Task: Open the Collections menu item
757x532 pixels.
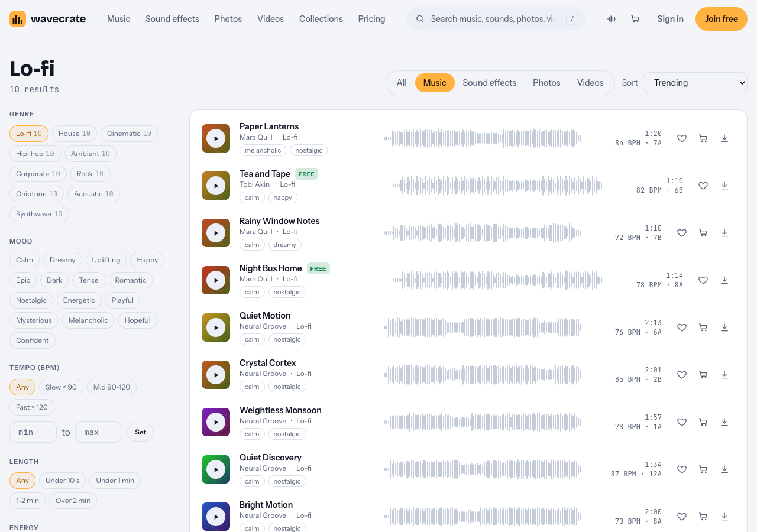Action: 321,19
